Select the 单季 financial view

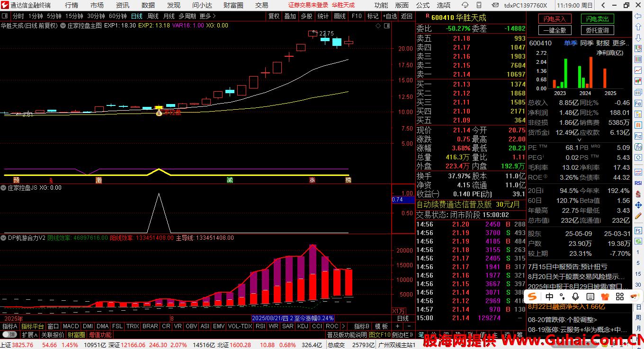[570, 43]
